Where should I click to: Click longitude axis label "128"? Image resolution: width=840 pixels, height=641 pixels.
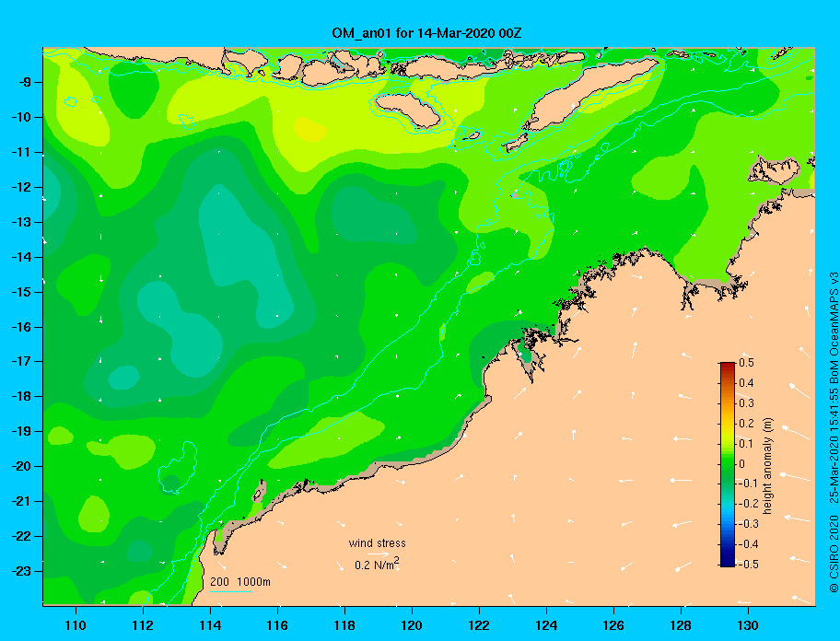pos(681,625)
